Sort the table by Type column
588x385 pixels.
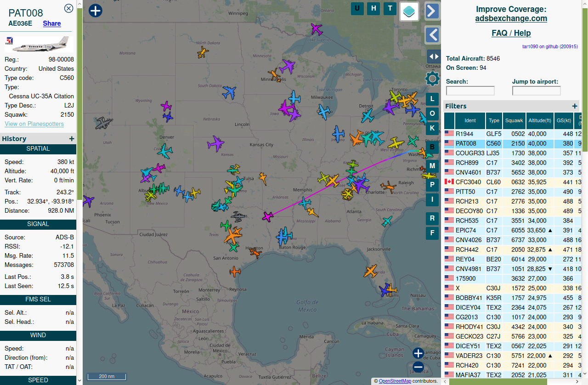click(494, 121)
